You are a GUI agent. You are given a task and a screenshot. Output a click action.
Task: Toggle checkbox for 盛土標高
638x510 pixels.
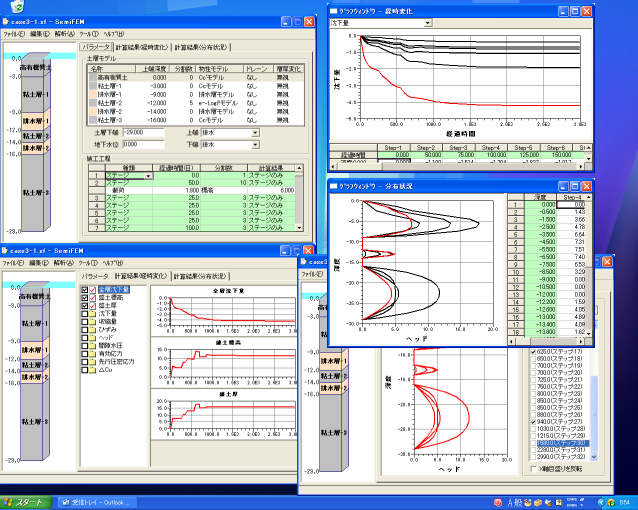point(85,298)
